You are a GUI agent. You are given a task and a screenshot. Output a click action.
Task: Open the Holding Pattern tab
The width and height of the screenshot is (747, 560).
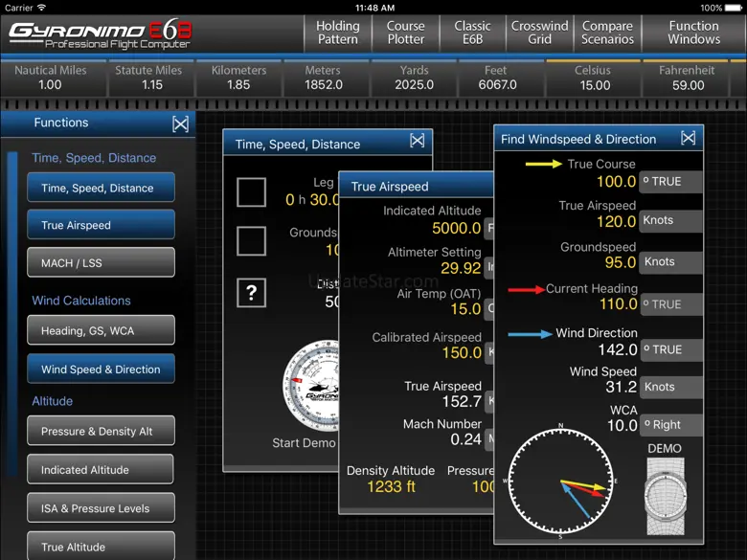(x=338, y=33)
